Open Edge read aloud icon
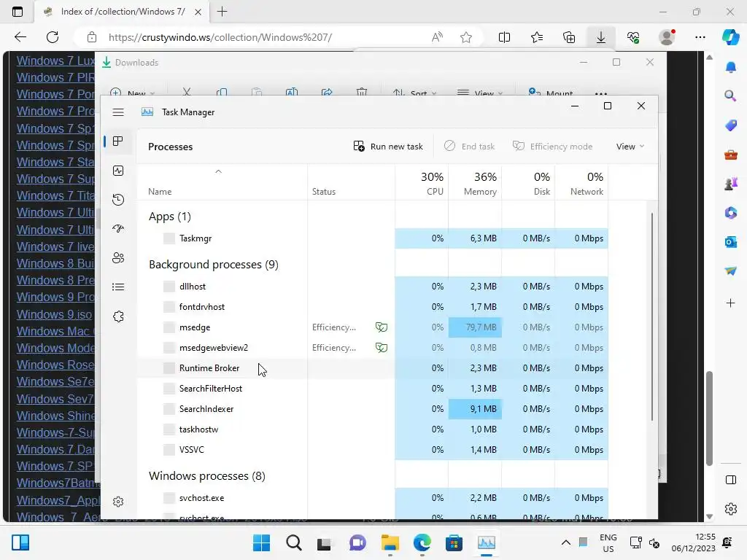The image size is (747, 560). pos(437,37)
